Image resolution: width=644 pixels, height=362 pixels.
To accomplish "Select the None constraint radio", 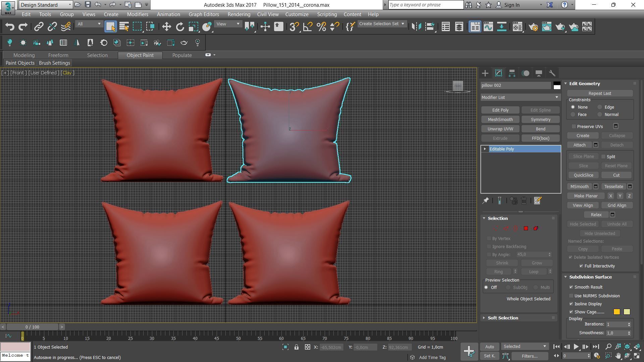I will 573,107.
